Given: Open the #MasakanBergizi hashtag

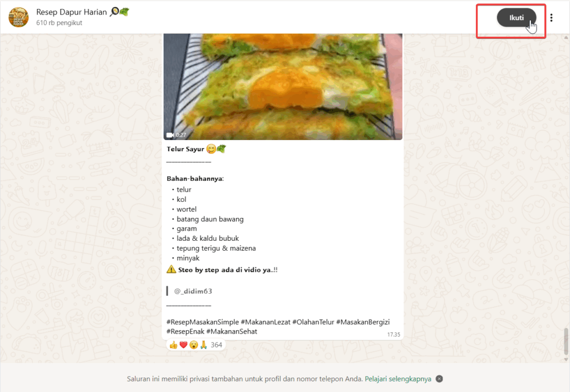Looking at the screenshot, I should pos(363,322).
